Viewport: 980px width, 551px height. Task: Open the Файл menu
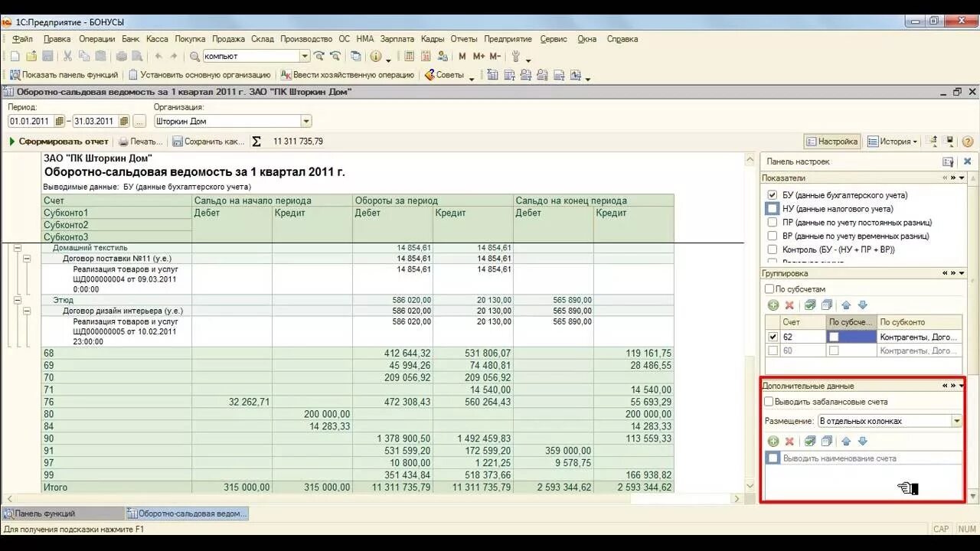pos(22,39)
